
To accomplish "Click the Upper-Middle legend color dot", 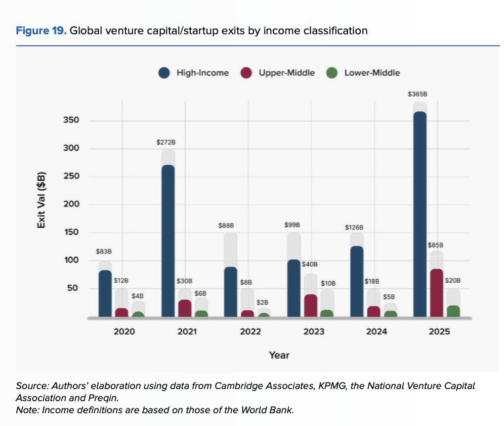I will (246, 73).
